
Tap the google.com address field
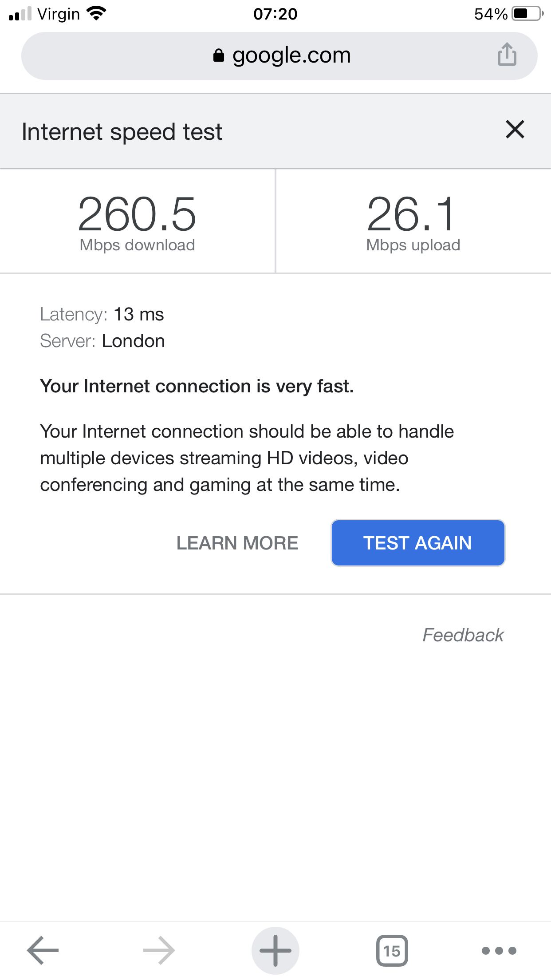[291, 56]
